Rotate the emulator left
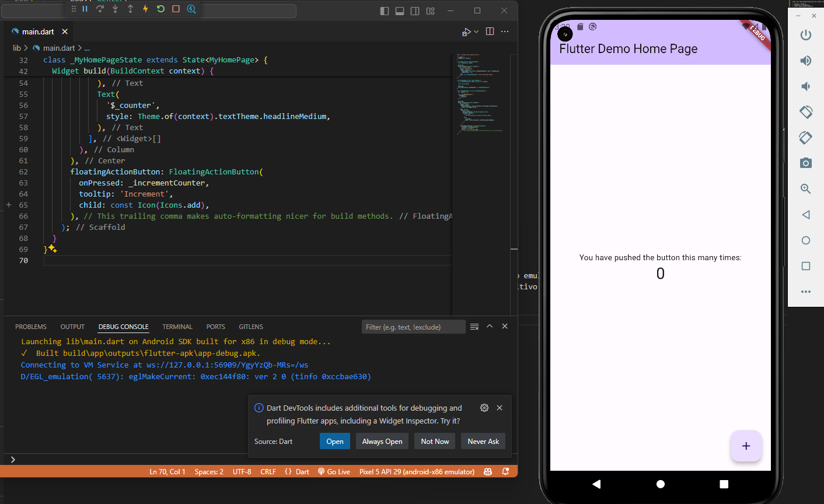Screen dimensions: 824x504 coord(806,111)
